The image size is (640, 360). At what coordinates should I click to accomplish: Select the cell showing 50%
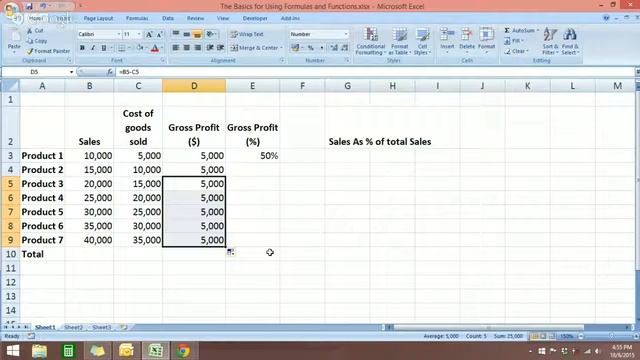coord(253,156)
